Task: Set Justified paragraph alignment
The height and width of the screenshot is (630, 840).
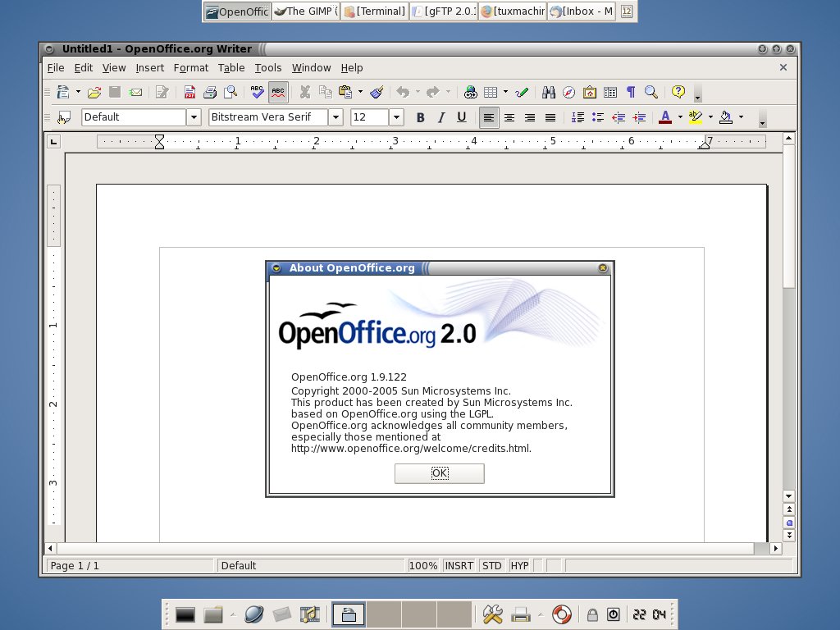Action: pos(550,117)
